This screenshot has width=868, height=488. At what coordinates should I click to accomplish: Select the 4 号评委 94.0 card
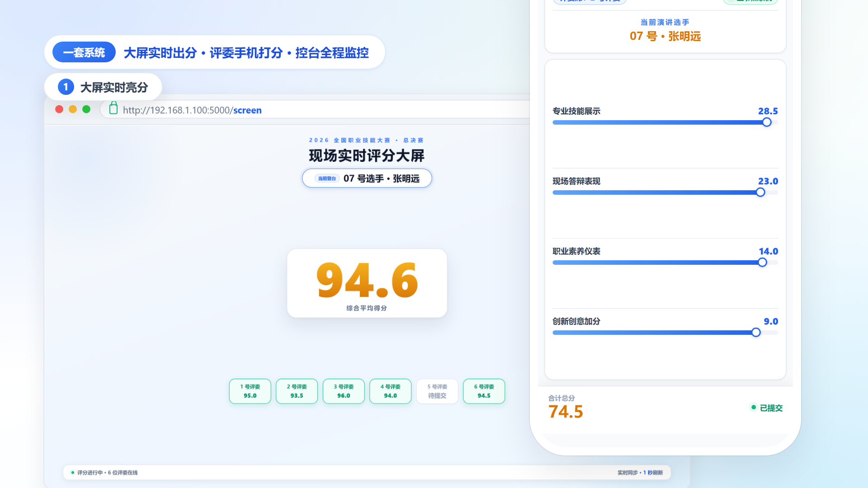point(390,391)
